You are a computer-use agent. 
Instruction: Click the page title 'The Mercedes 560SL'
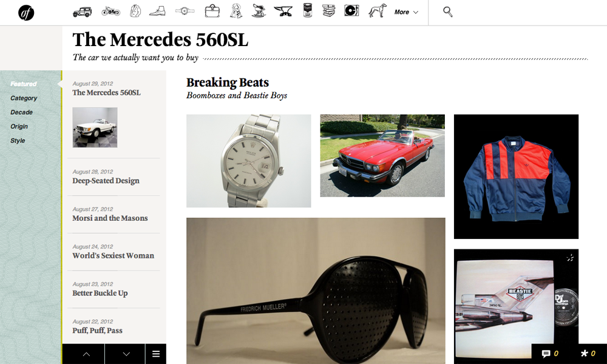tap(160, 39)
